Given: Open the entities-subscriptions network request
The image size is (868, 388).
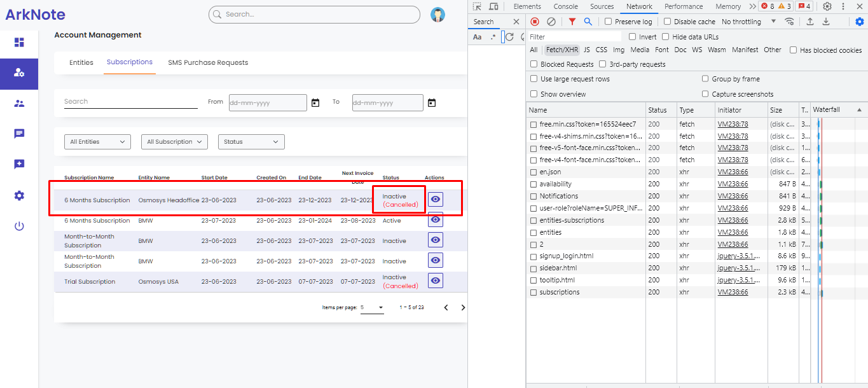Looking at the screenshot, I should click(x=572, y=220).
